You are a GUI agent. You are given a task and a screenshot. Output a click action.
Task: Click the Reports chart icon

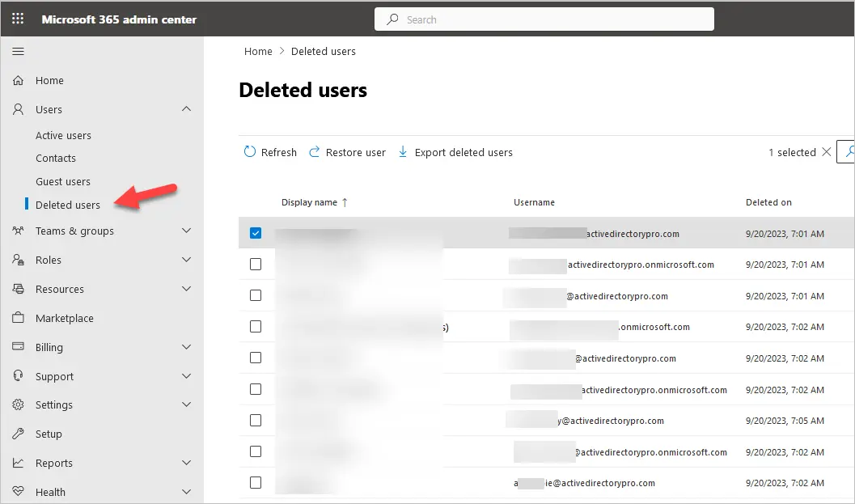pos(18,463)
